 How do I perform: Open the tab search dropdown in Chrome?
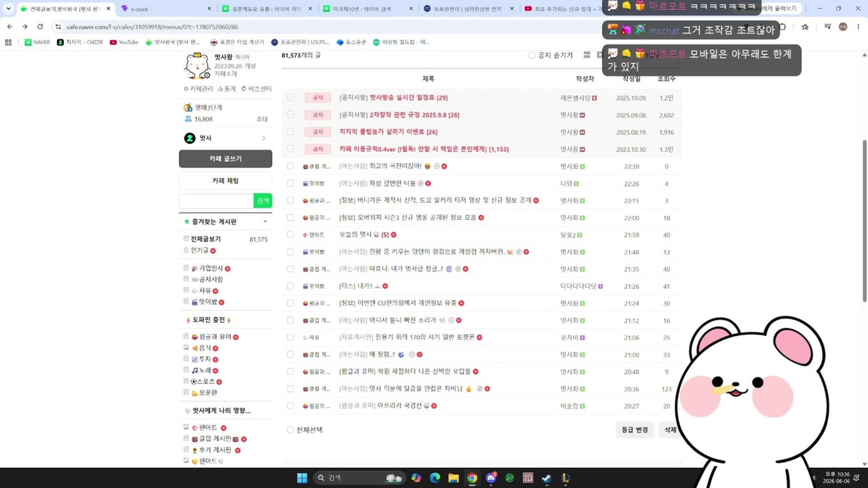pyautogui.click(x=8, y=9)
